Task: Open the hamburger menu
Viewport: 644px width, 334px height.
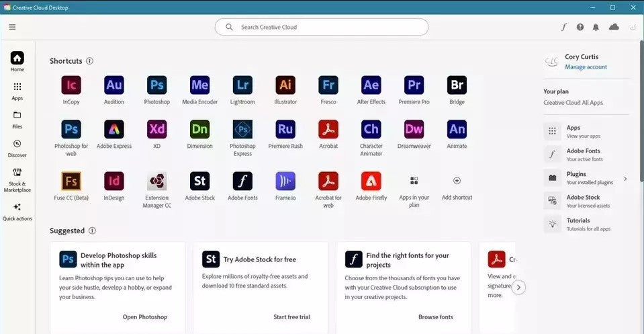Action: coord(12,27)
